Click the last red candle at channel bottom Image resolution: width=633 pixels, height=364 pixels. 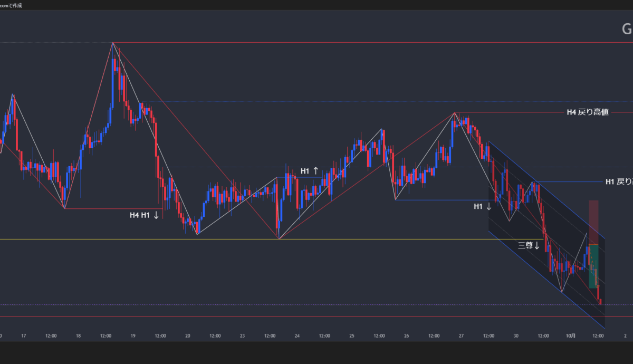pos(601,301)
